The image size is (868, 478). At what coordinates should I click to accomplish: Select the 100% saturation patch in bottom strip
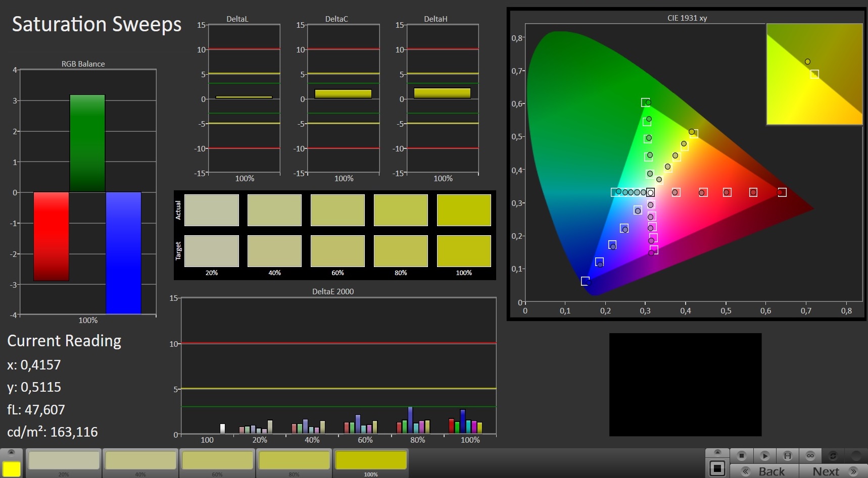click(x=371, y=461)
